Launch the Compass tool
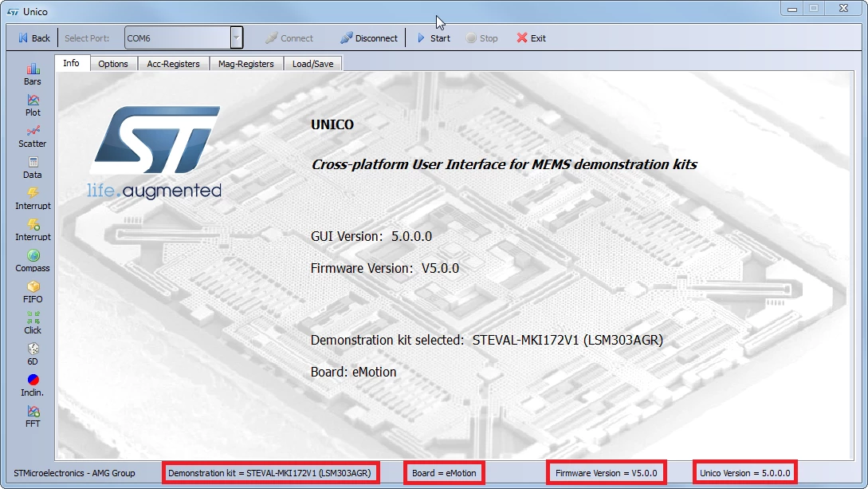Screen dimensions: 868x489 tap(32, 260)
